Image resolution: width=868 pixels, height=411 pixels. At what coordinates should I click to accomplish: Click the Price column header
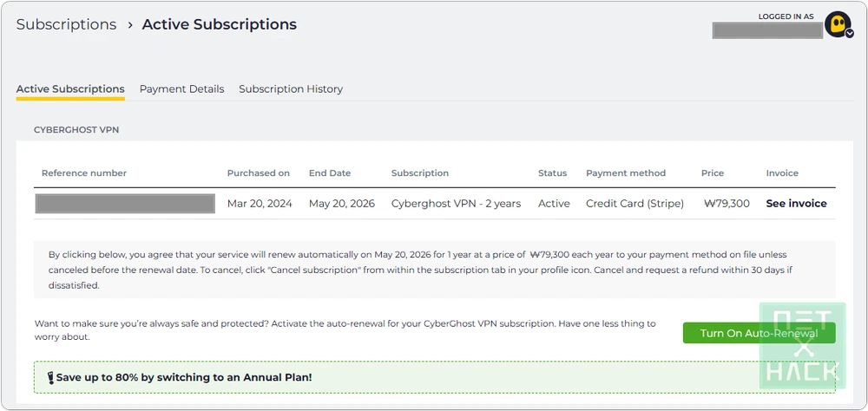click(713, 173)
